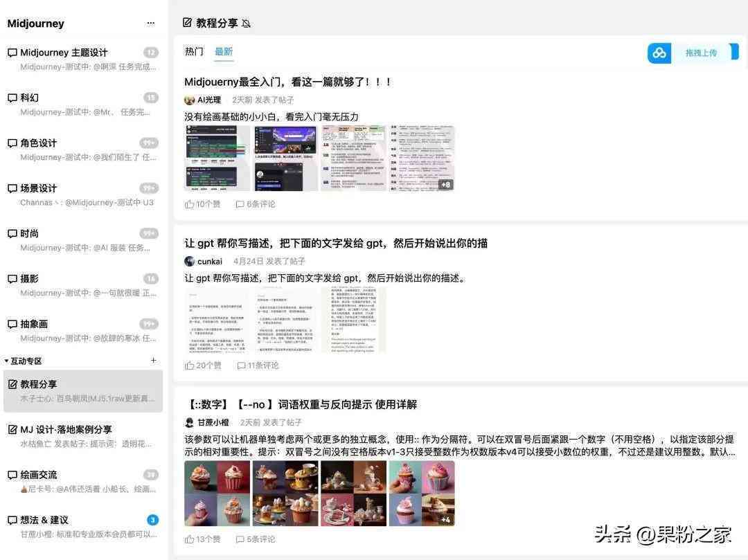This screenshot has width=748, height=560.
Task: Open the 6条评论 comments on first post
Action: click(x=256, y=204)
